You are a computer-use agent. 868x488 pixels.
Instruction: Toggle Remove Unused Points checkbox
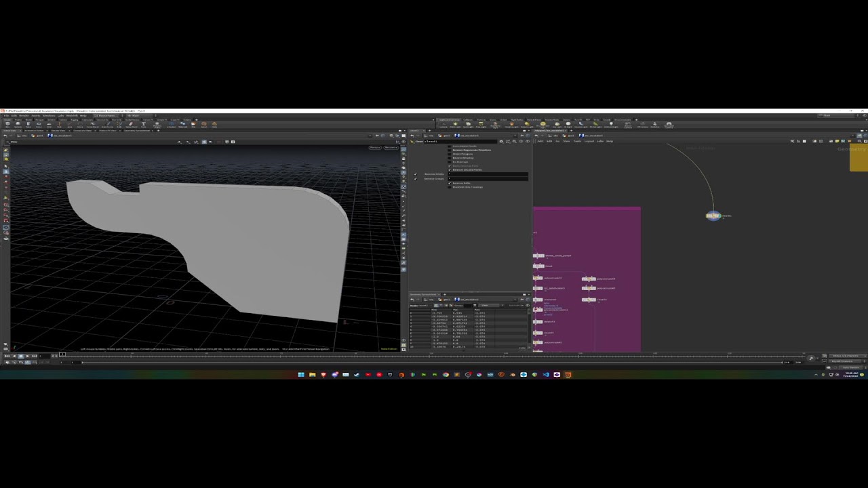(x=450, y=169)
